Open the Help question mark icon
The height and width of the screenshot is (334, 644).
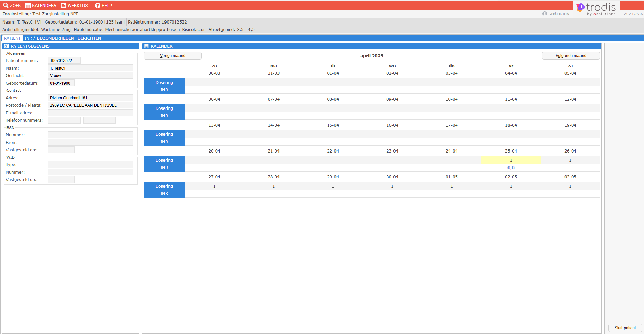click(x=98, y=5)
